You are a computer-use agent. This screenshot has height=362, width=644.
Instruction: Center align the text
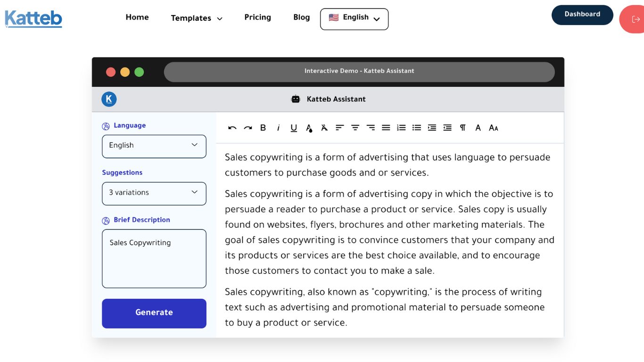355,128
